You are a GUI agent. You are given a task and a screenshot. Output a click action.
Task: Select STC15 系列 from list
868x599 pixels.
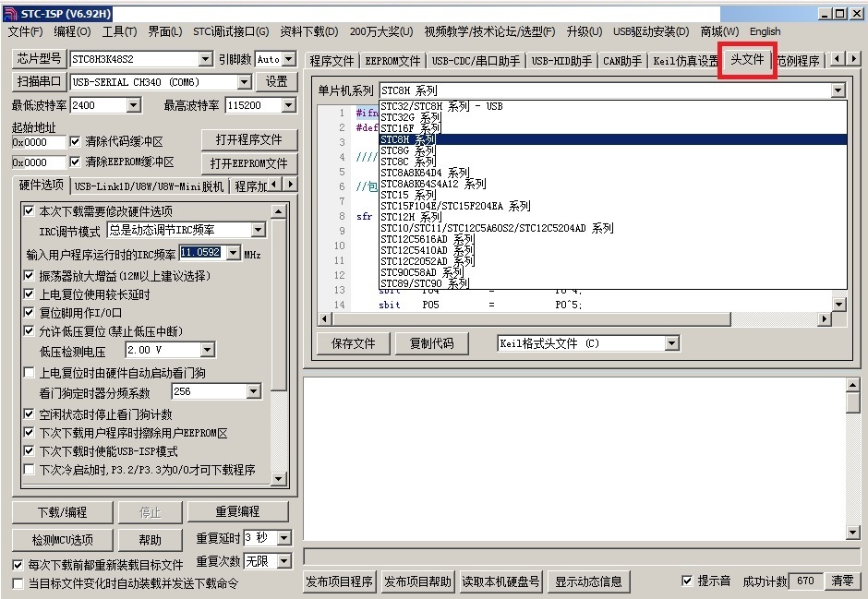(x=613, y=195)
